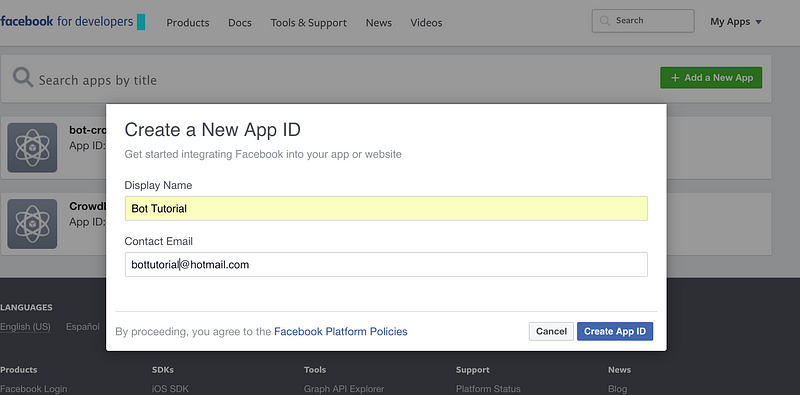Open the Videos section

[426, 23]
